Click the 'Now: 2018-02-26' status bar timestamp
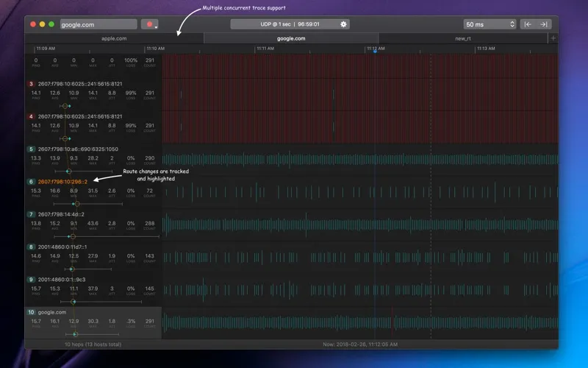Image resolution: width=588 pixels, height=368 pixels. [360, 344]
